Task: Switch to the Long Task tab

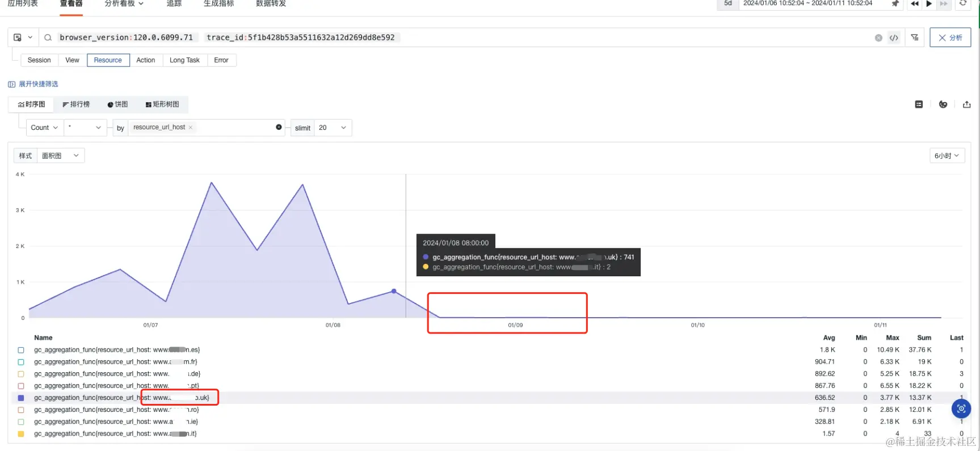Action: (x=184, y=60)
